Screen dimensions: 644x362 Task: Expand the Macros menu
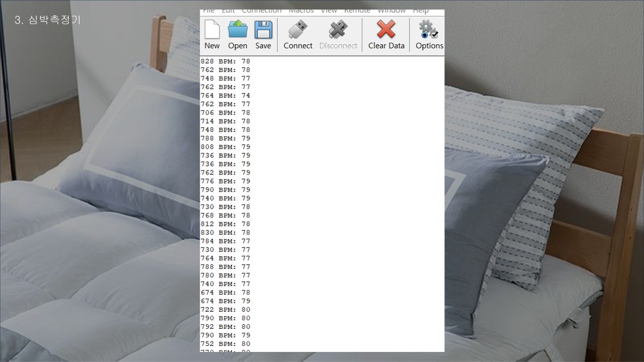tap(301, 11)
